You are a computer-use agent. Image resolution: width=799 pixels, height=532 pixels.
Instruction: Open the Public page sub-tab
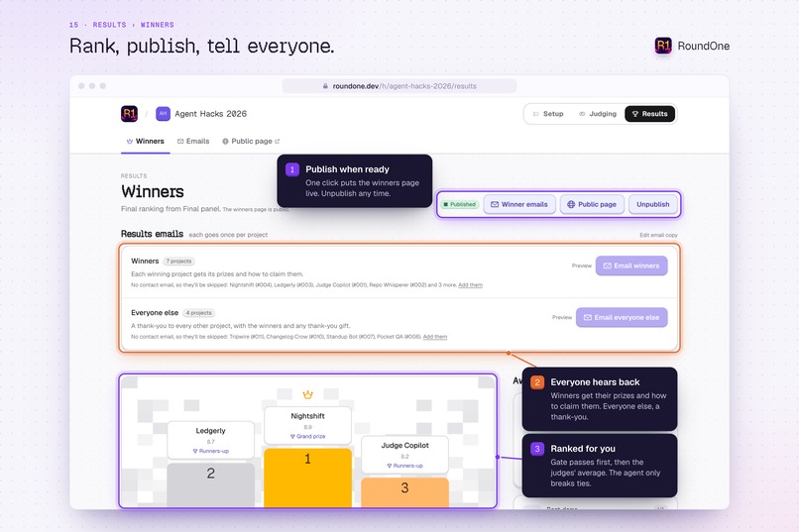(251, 141)
